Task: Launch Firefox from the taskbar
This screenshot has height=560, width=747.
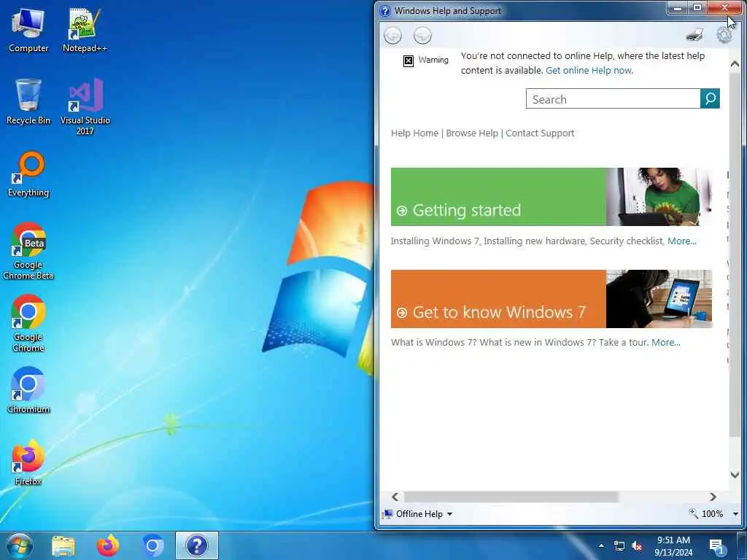Action: pos(108,545)
